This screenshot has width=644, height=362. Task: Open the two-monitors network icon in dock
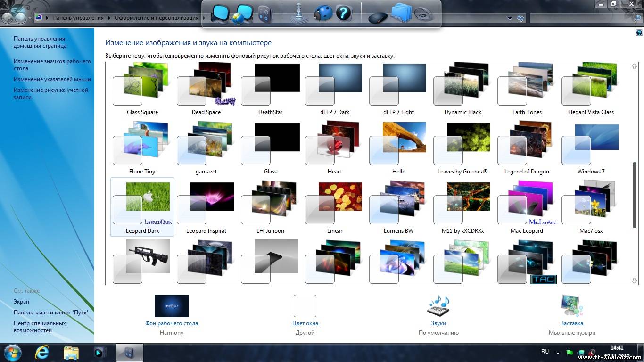pyautogui.click(x=221, y=13)
